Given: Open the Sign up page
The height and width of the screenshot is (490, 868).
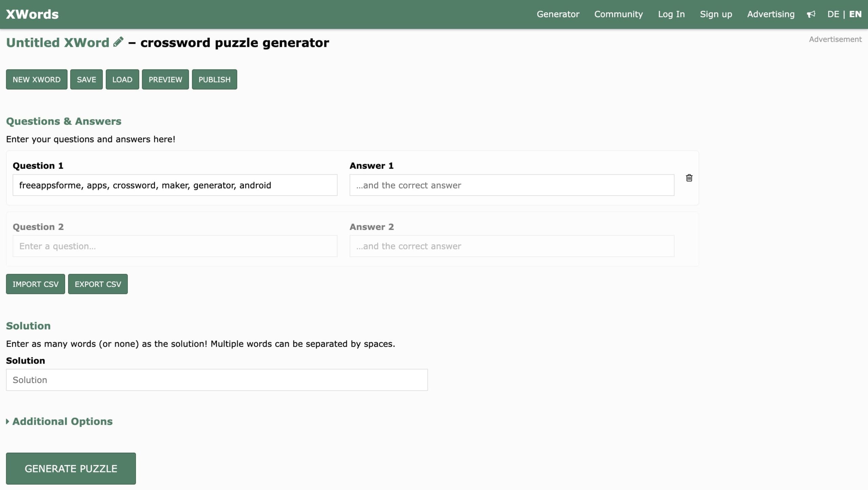Looking at the screenshot, I should click(716, 14).
